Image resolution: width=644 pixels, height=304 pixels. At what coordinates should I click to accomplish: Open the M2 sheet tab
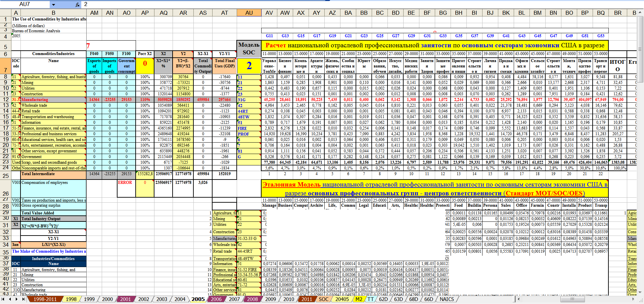click(359, 299)
